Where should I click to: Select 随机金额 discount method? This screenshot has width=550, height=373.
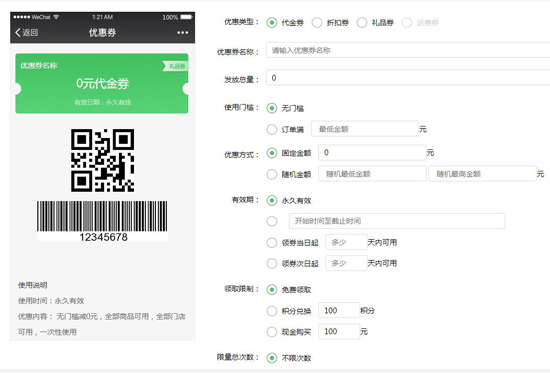pyautogui.click(x=272, y=174)
